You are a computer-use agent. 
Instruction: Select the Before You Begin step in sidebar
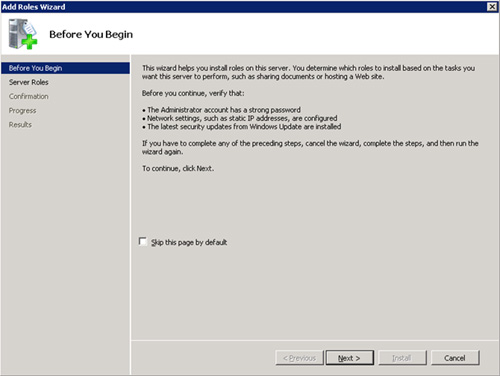(65, 68)
